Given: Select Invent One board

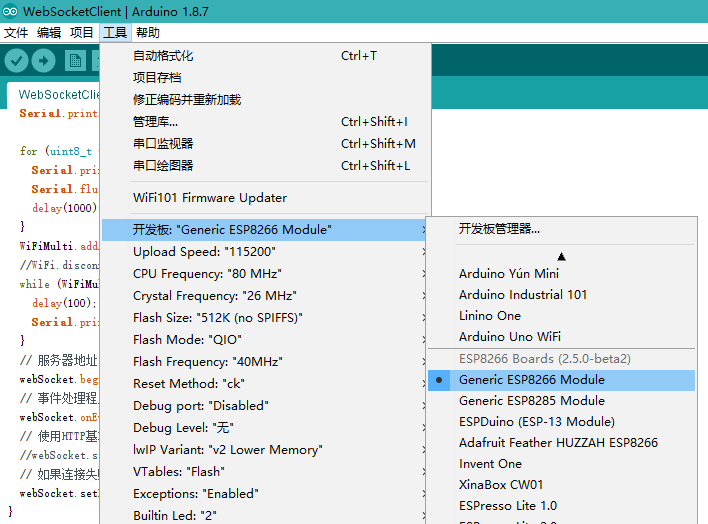Looking at the screenshot, I should point(561,464).
